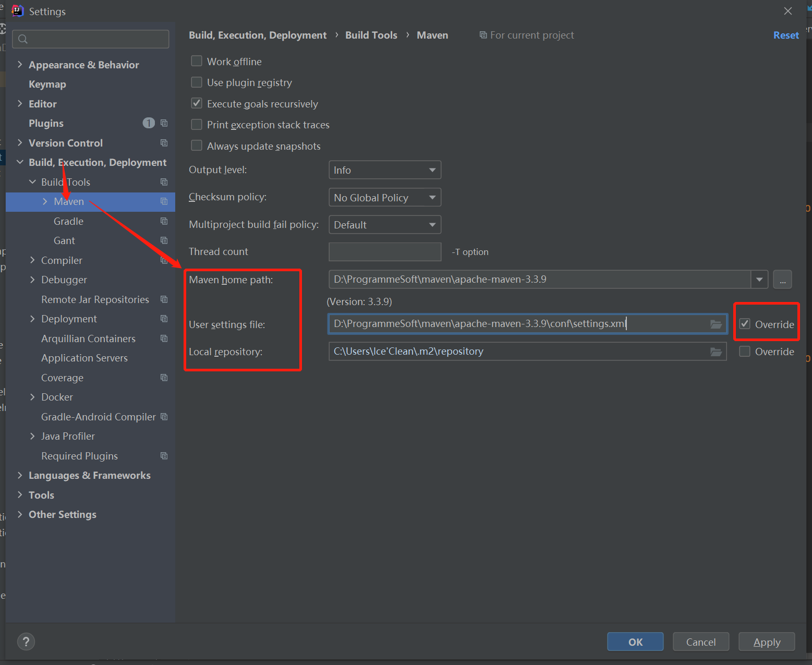Click the Thread count input field
The height and width of the screenshot is (665, 812).
tap(385, 252)
